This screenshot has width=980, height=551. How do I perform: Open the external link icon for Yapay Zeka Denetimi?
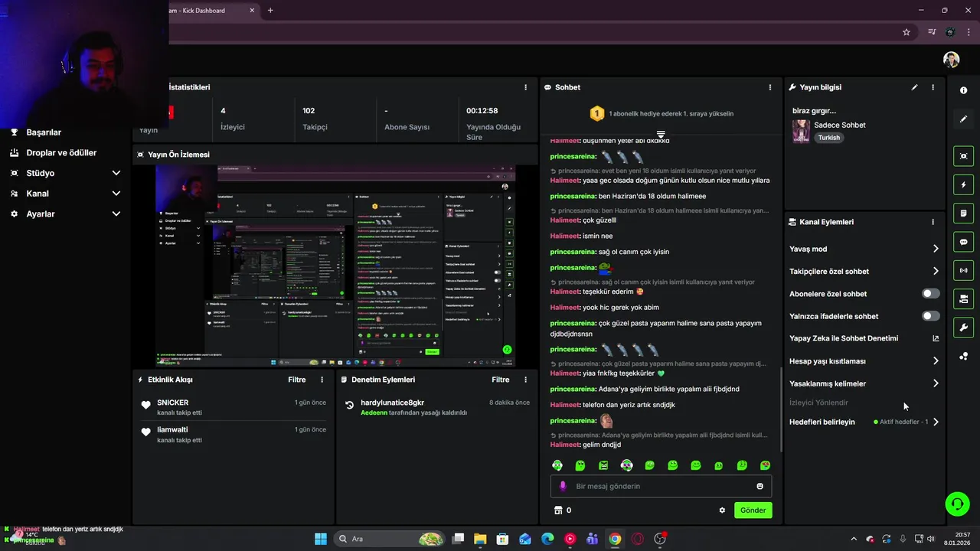pyautogui.click(x=936, y=338)
